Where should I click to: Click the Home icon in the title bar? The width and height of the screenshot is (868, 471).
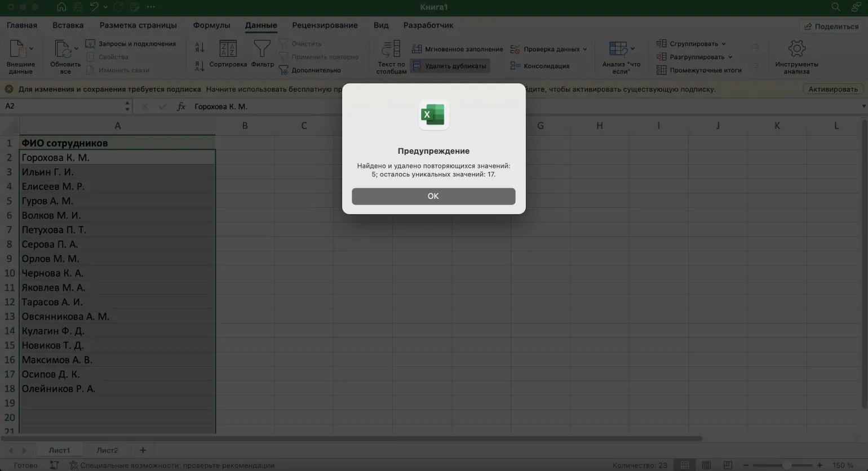coord(61,7)
